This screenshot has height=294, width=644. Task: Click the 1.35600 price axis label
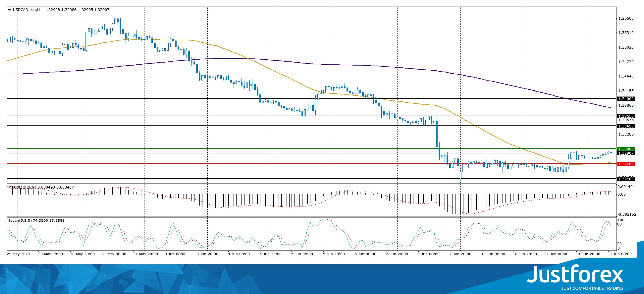click(x=626, y=19)
